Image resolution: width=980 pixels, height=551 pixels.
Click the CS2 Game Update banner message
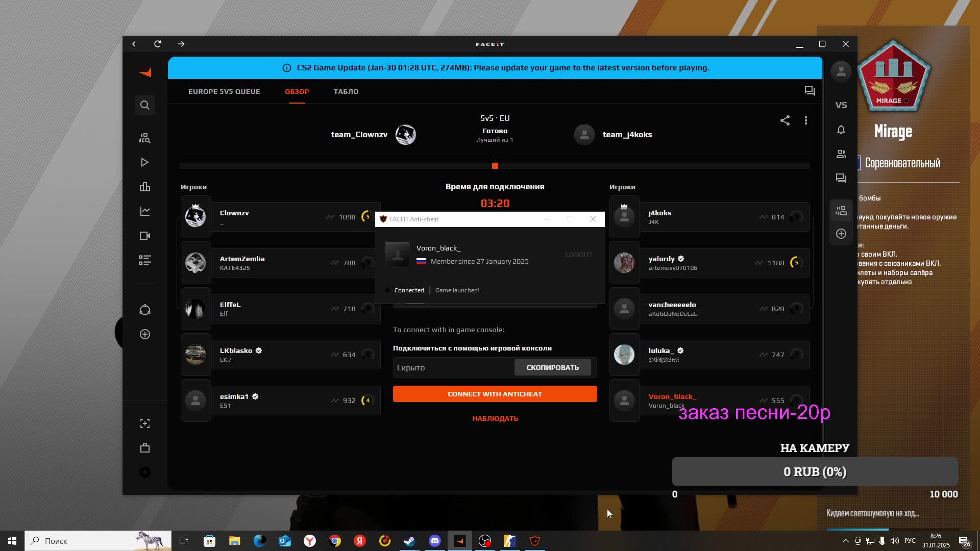coord(495,68)
